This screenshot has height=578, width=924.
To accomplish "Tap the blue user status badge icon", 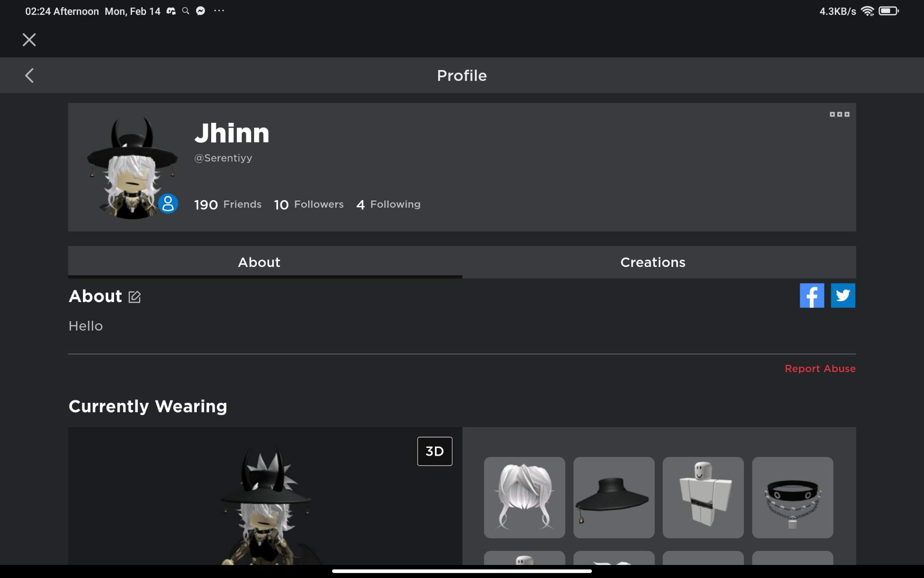I will pyautogui.click(x=168, y=203).
